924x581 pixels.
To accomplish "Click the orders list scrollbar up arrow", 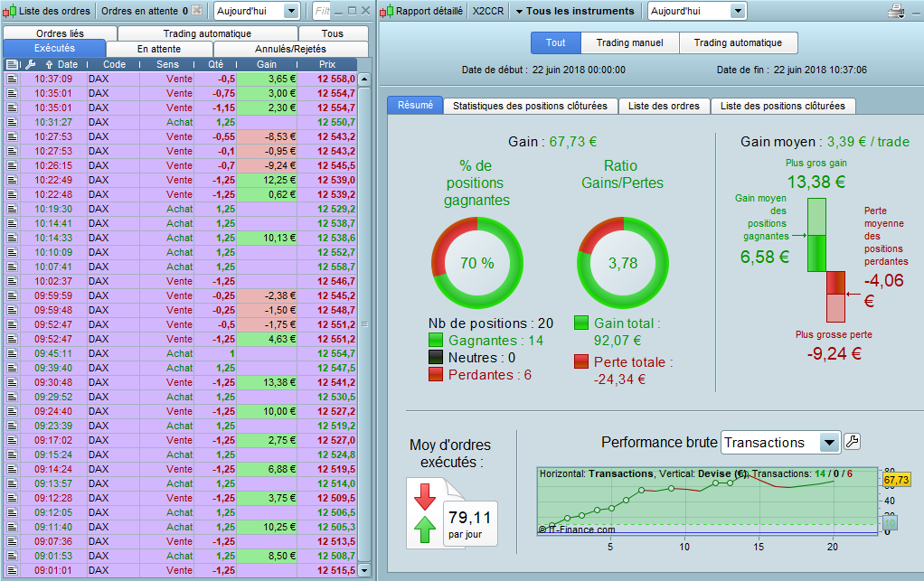I will point(364,79).
